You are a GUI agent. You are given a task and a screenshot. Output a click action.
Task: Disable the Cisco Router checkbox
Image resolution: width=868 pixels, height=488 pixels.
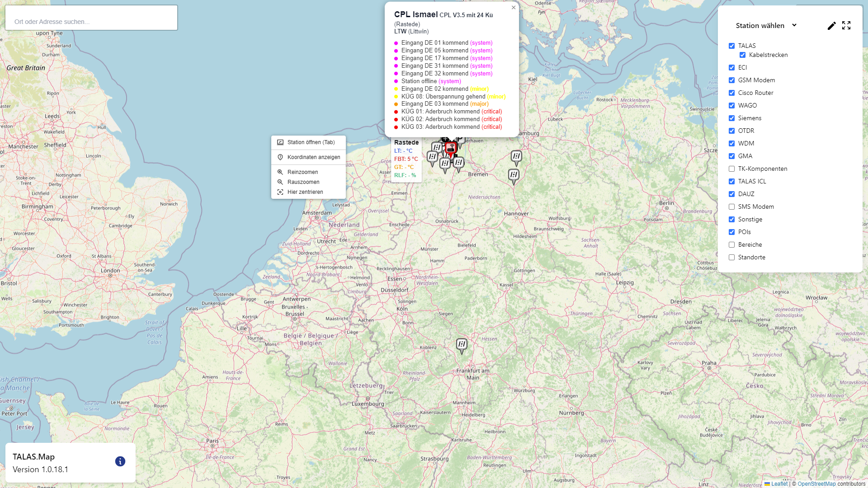tap(731, 93)
